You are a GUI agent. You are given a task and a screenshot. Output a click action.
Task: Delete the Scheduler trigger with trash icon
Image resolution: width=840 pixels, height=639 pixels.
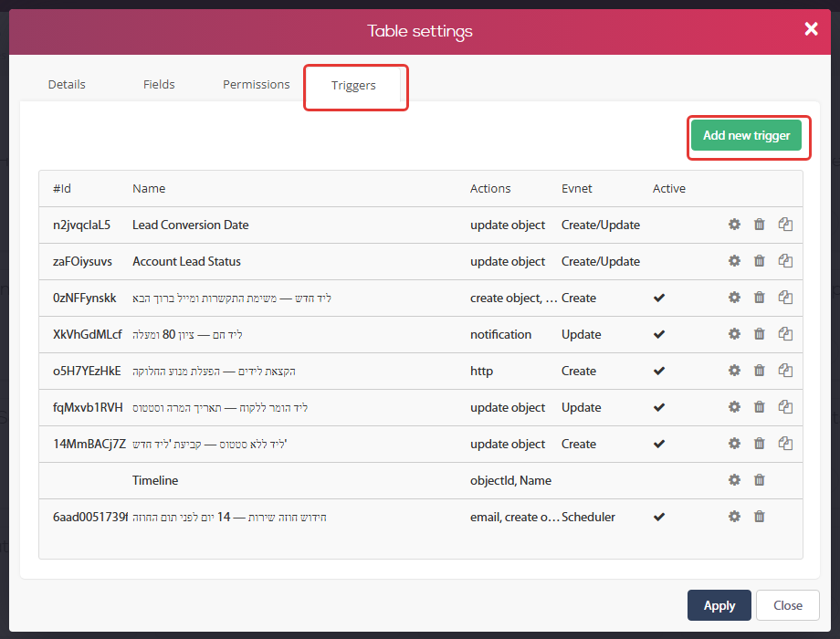click(759, 517)
